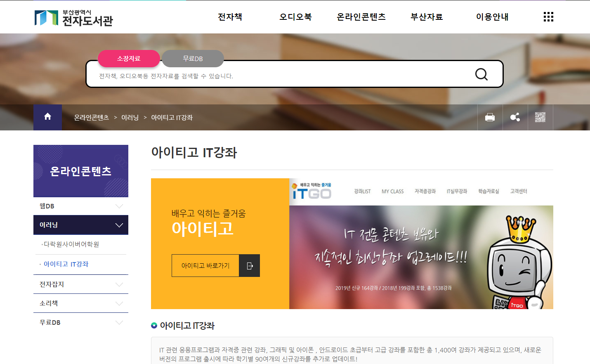
Task: Expand the 무료DB sidebar section
Action: (81, 322)
